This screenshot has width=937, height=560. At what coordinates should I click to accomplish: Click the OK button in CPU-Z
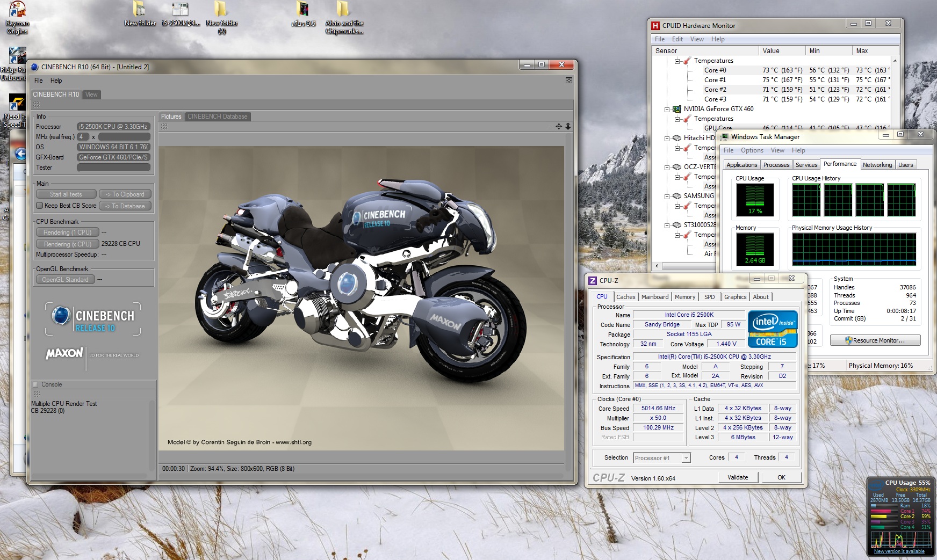[781, 477]
